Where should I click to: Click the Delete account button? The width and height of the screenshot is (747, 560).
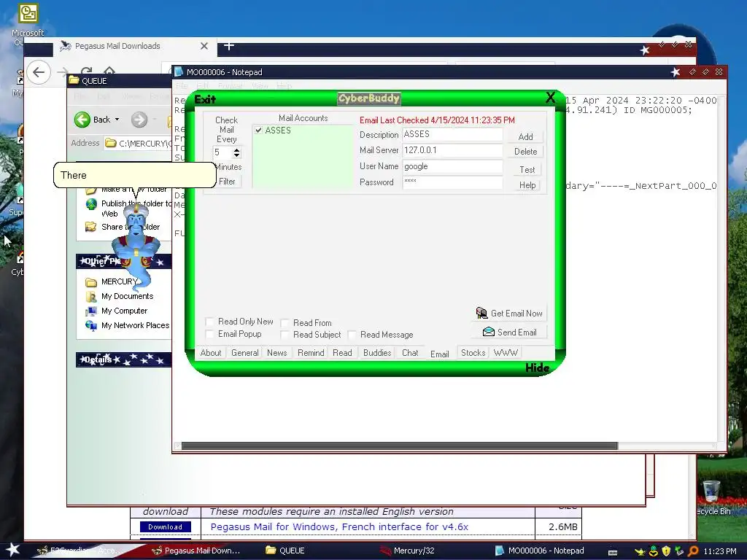(525, 152)
